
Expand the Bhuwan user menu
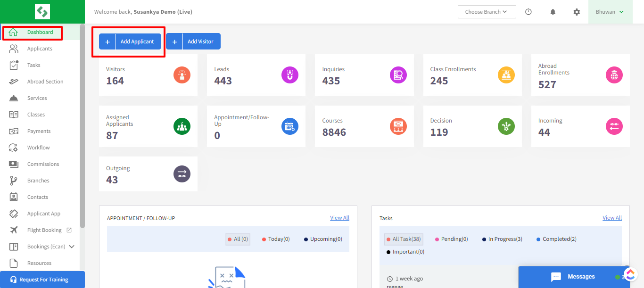(x=610, y=12)
